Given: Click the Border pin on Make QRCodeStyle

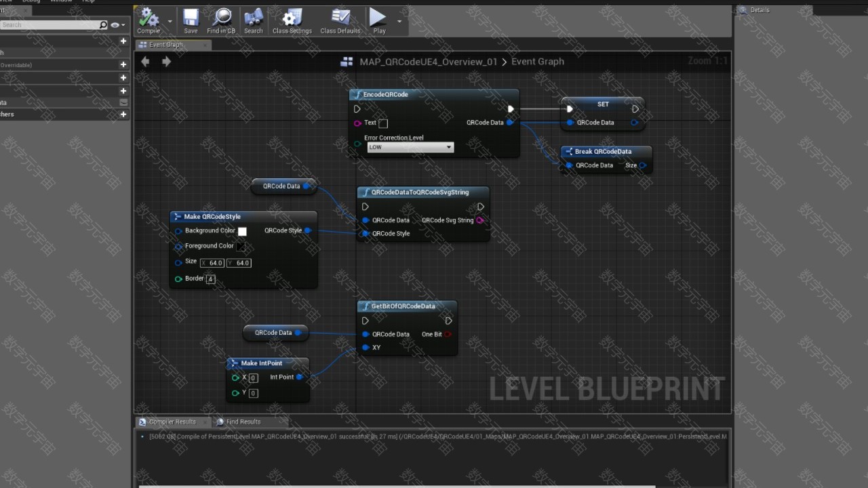Looking at the screenshot, I should [x=178, y=279].
